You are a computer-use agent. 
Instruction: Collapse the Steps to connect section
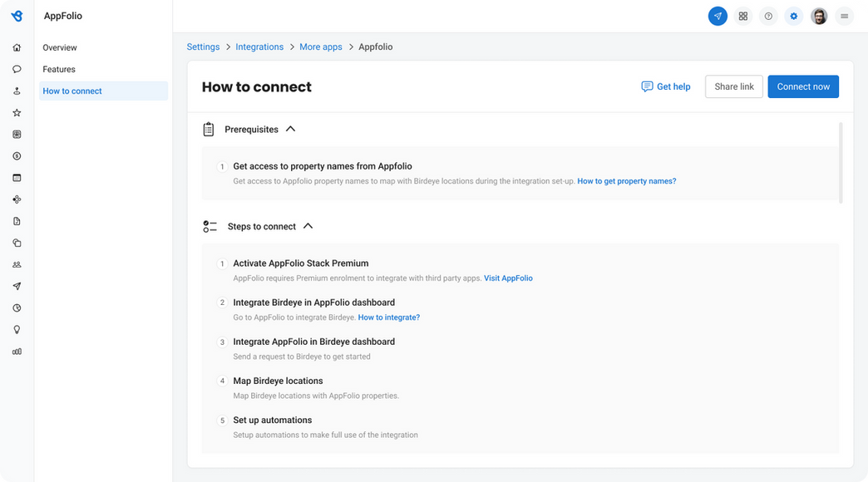coord(308,226)
